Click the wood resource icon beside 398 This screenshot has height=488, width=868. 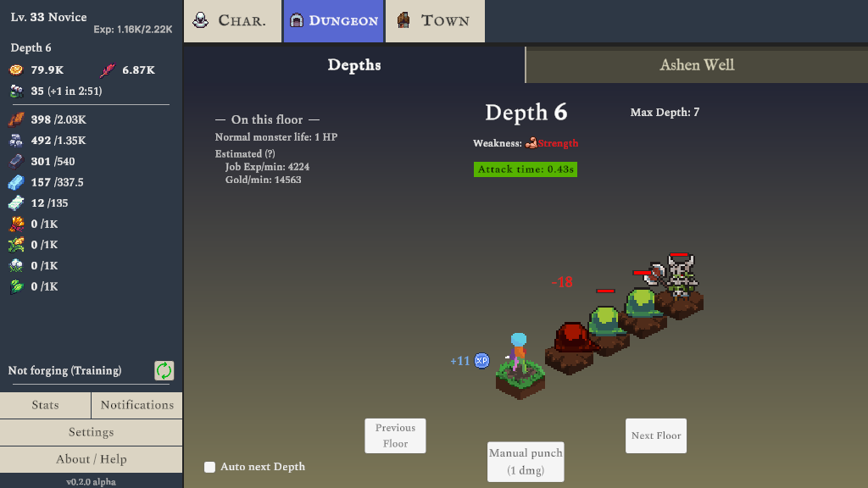pos(16,119)
